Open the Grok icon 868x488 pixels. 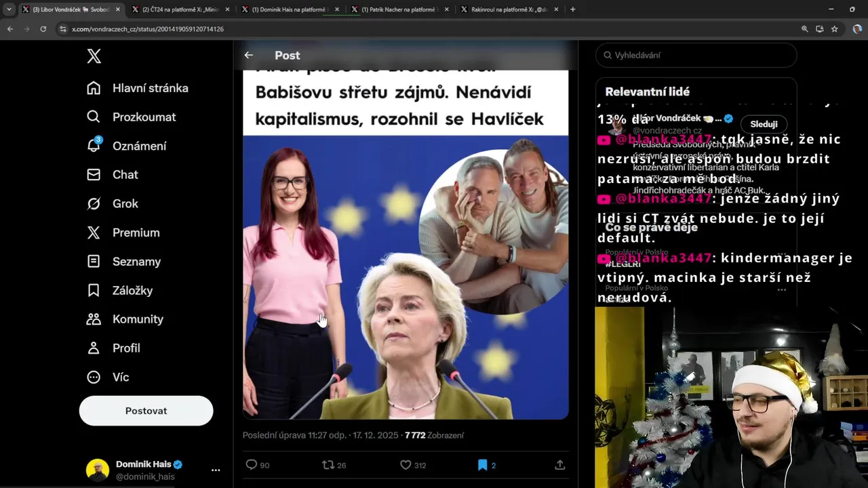[x=94, y=203]
